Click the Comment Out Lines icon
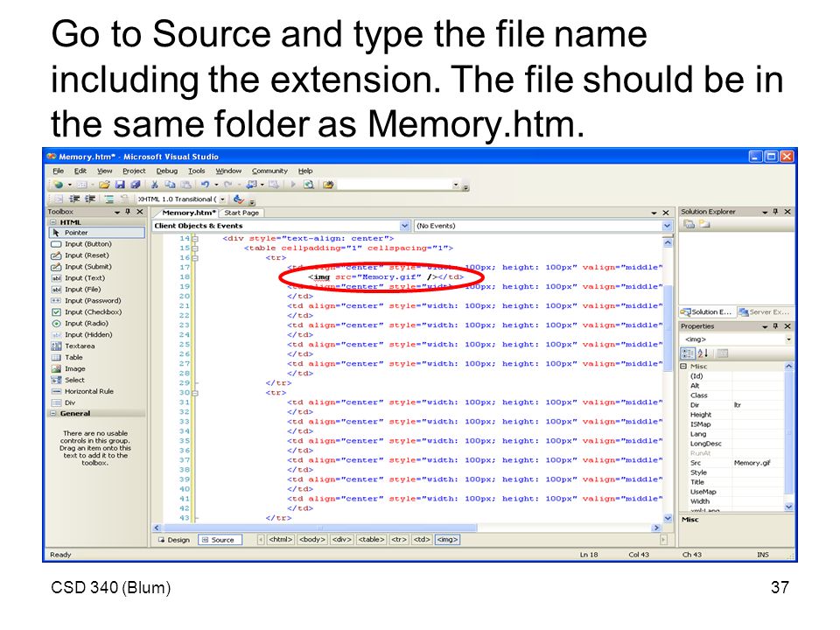This screenshot has width=840, height=630. click(x=109, y=199)
